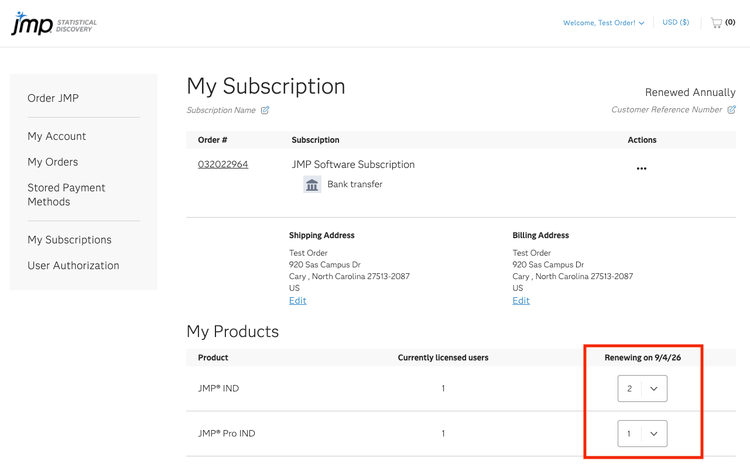Click the My Subscription page heading
Viewport: 750px width, 464px height.
(x=266, y=87)
